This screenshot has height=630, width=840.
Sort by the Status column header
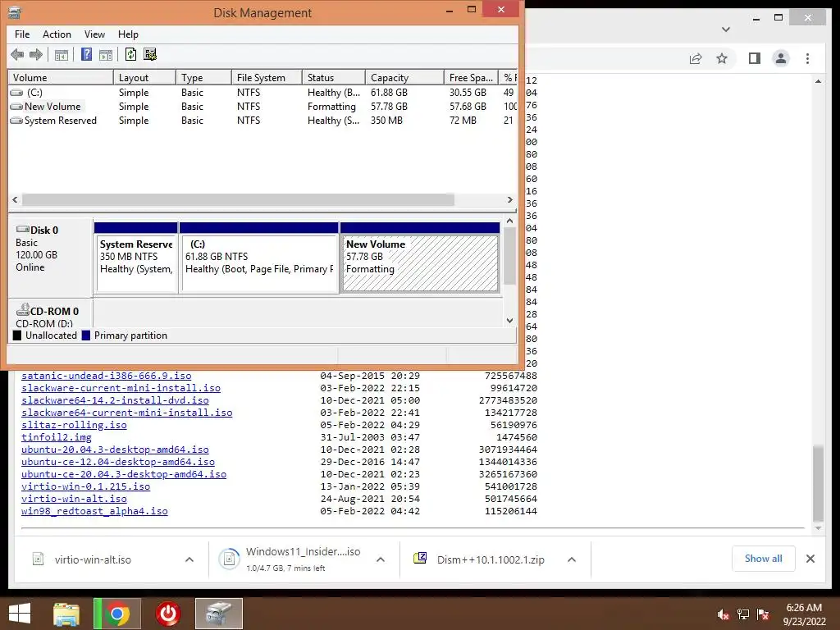point(334,78)
